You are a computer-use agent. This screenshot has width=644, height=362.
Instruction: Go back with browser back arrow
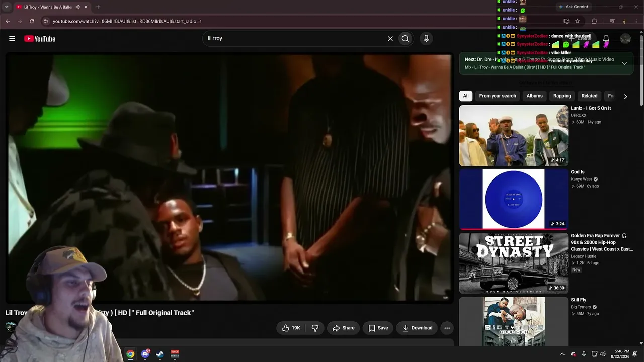pos(8,21)
